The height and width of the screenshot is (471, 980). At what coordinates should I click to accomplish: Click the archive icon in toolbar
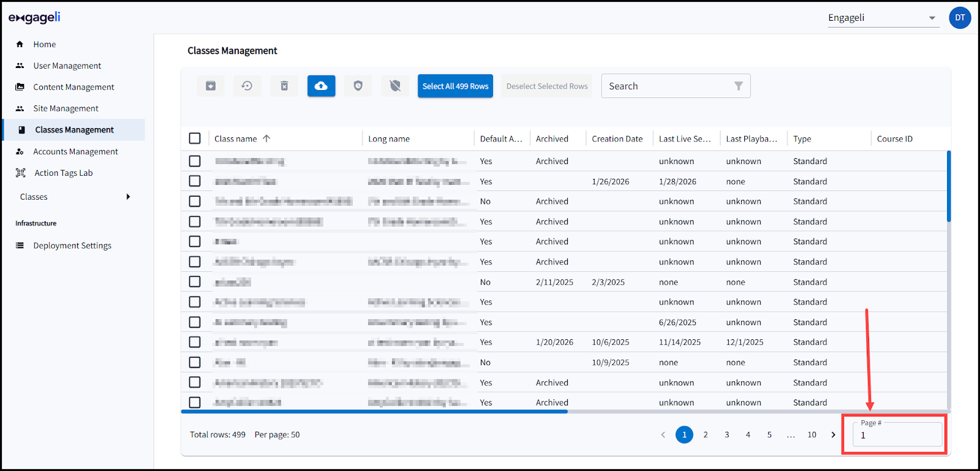[211, 86]
